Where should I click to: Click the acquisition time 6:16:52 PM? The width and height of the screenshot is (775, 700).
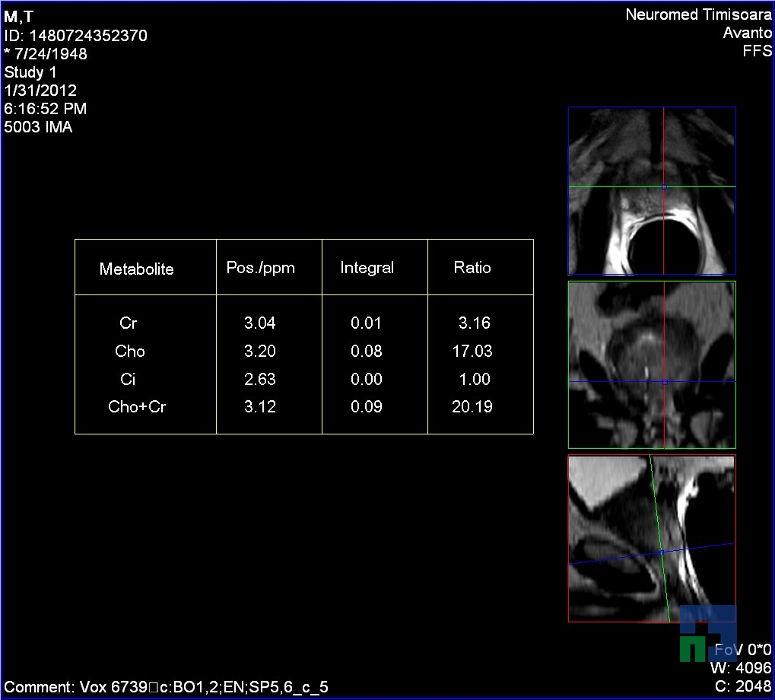[46, 109]
